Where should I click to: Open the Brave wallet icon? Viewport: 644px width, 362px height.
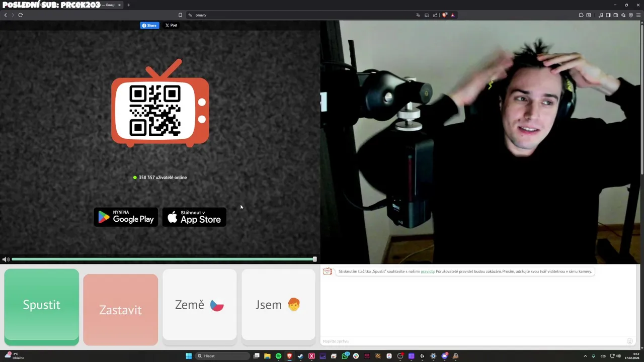(x=616, y=15)
